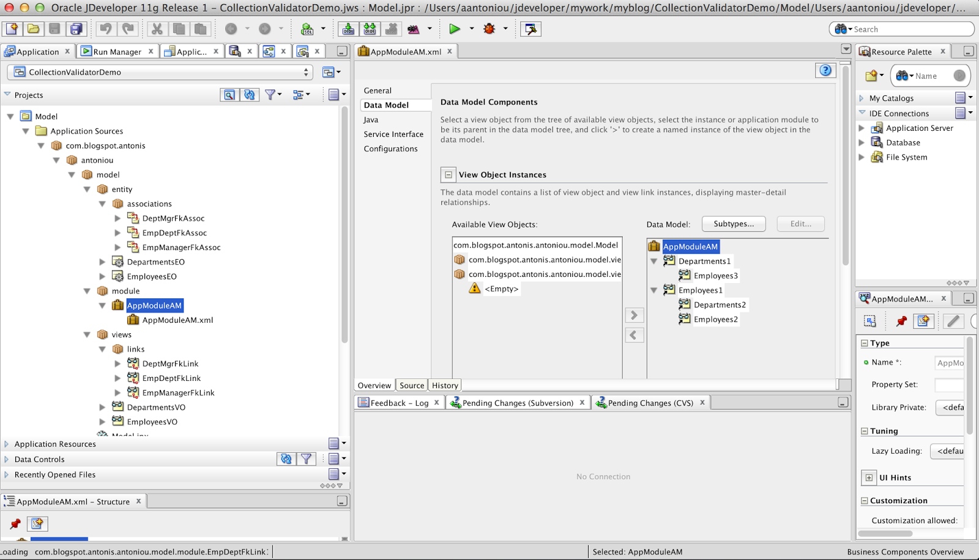Collapse the Type section in Property Inspector
Viewport: 979px width, 560px height.
pos(865,343)
